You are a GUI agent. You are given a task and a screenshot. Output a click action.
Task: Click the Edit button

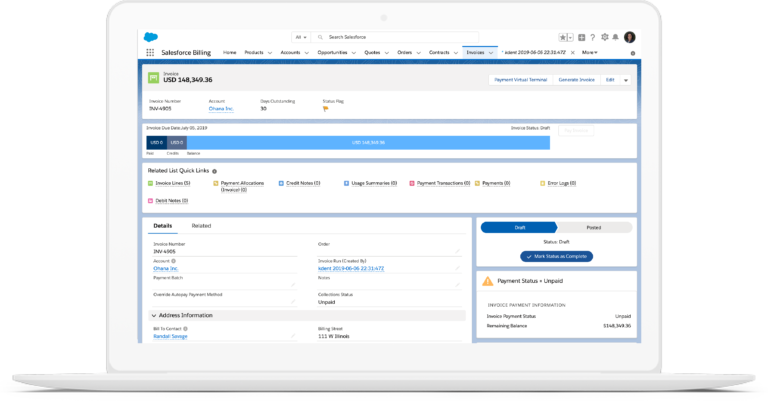pos(610,80)
